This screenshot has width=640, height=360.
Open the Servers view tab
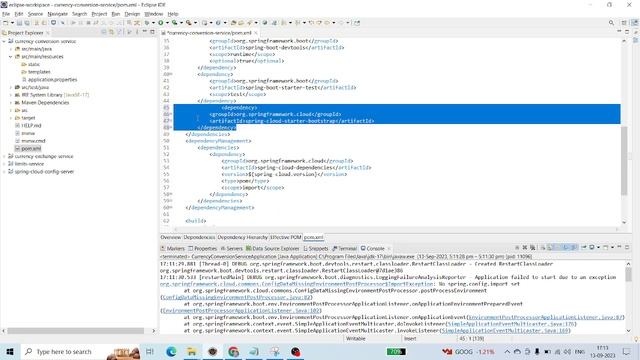(x=231, y=248)
